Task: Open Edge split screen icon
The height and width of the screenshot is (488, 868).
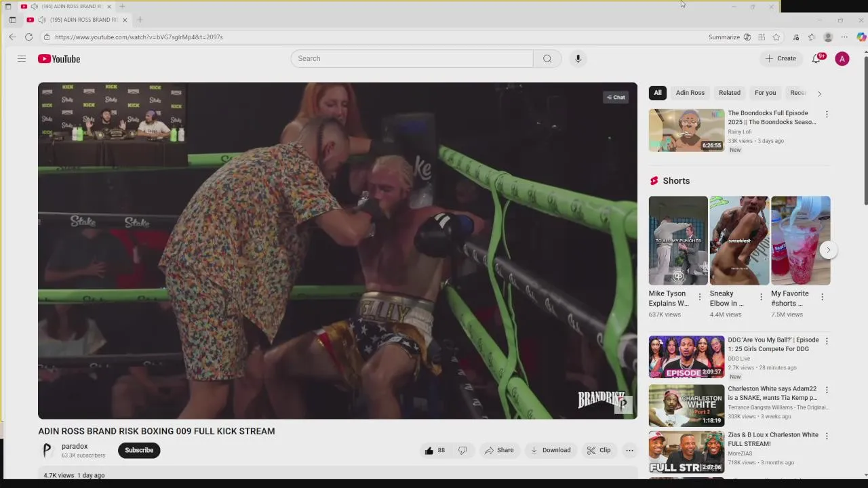Action: pyautogui.click(x=762, y=37)
